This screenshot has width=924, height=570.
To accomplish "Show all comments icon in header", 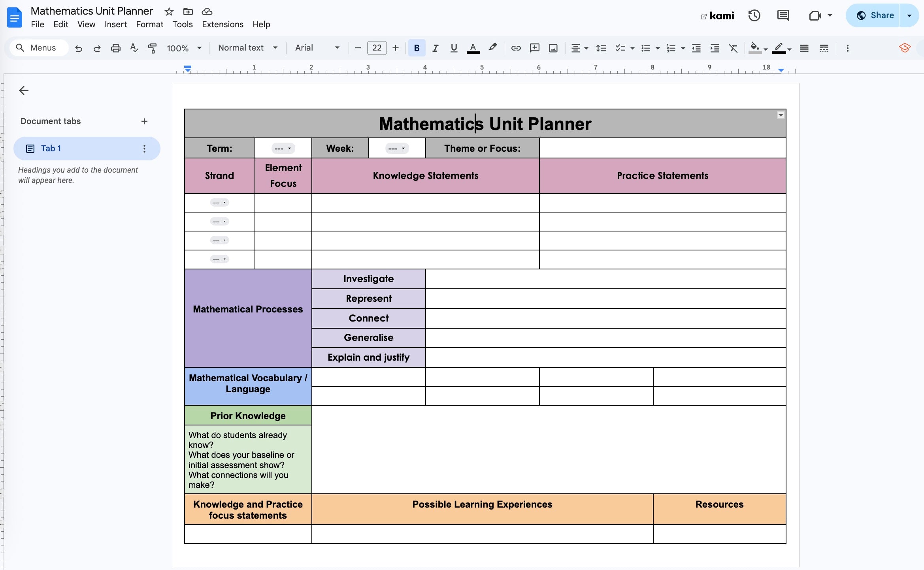I will tap(783, 15).
